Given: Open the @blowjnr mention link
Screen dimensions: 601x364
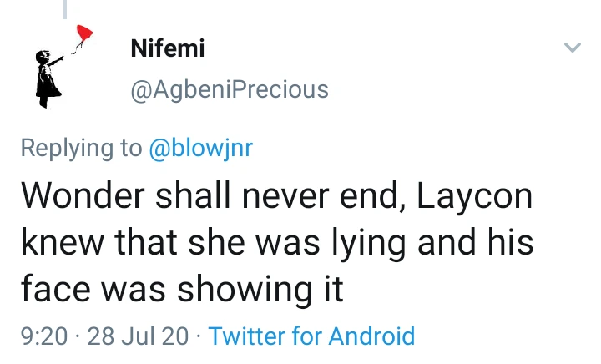Looking at the screenshot, I should pos(199,148).
